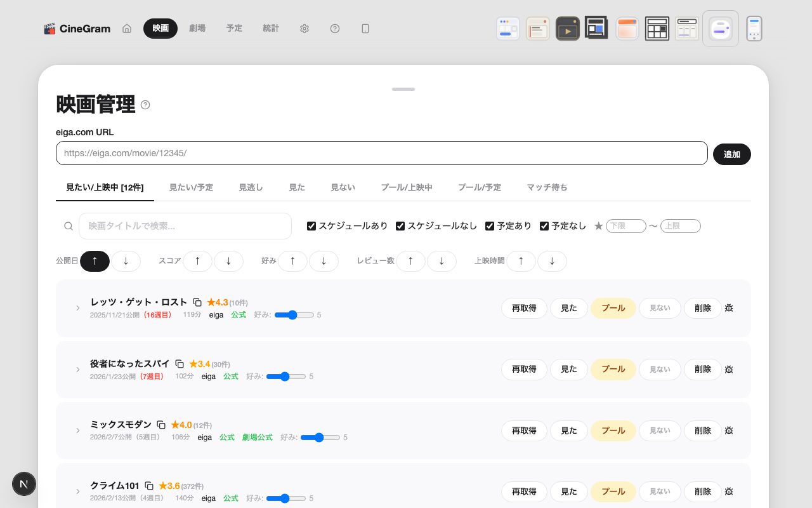Switch to the 見逃し tab
Screen dimensions: 812x508
251,187
